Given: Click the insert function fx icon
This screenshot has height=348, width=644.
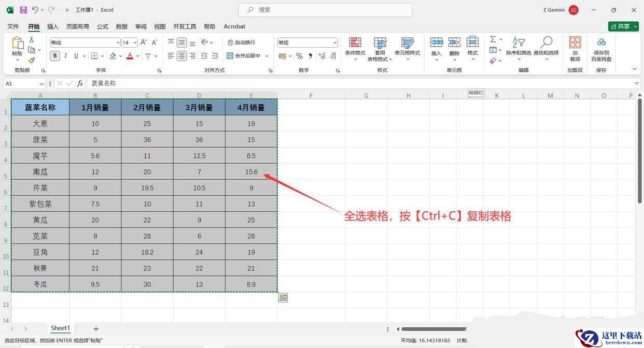Looking at the screenshot, I should pyautogui.click(x=80, y=83).
